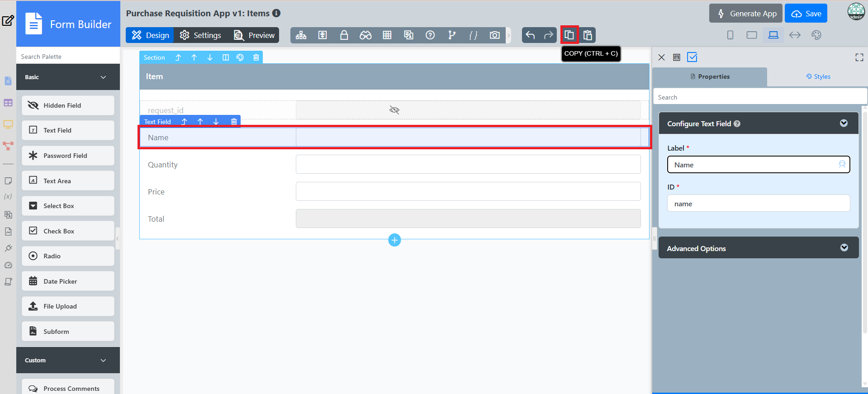Collapse the Basic palette category
The image size is (868, 394).
coord(103,77)
